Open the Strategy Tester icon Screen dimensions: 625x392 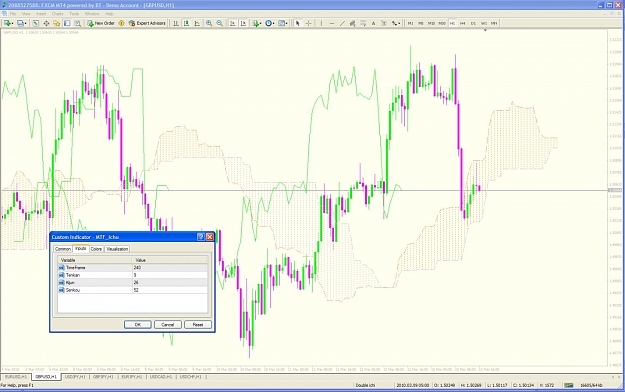point(77,24)
